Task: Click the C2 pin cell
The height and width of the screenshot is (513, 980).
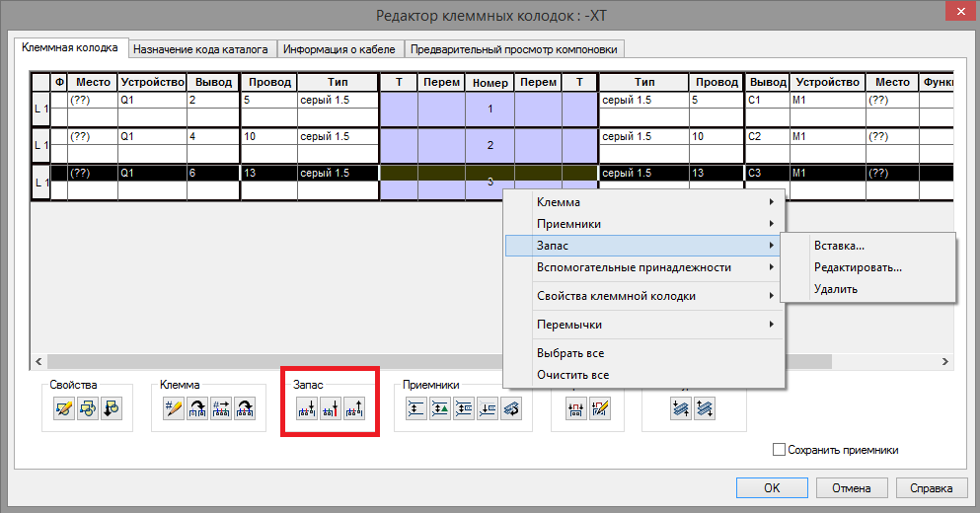Action: [768, 136]
